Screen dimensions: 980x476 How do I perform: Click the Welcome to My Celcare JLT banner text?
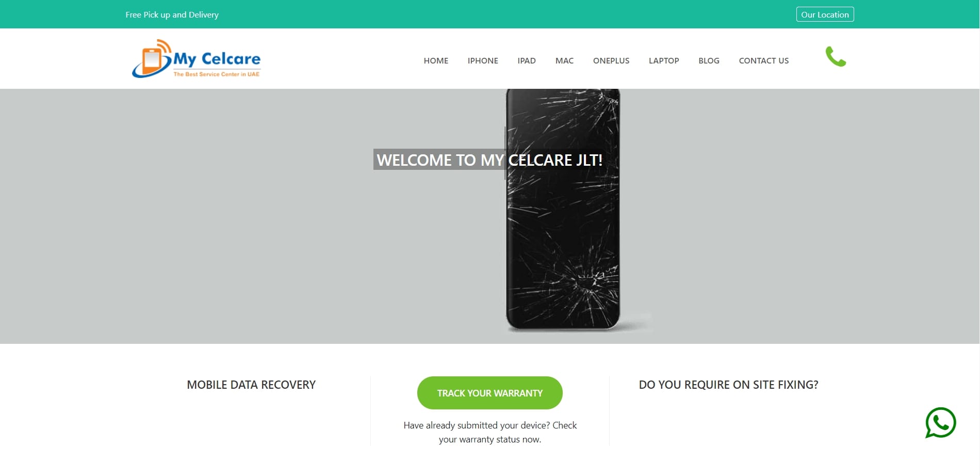(489, 160)
